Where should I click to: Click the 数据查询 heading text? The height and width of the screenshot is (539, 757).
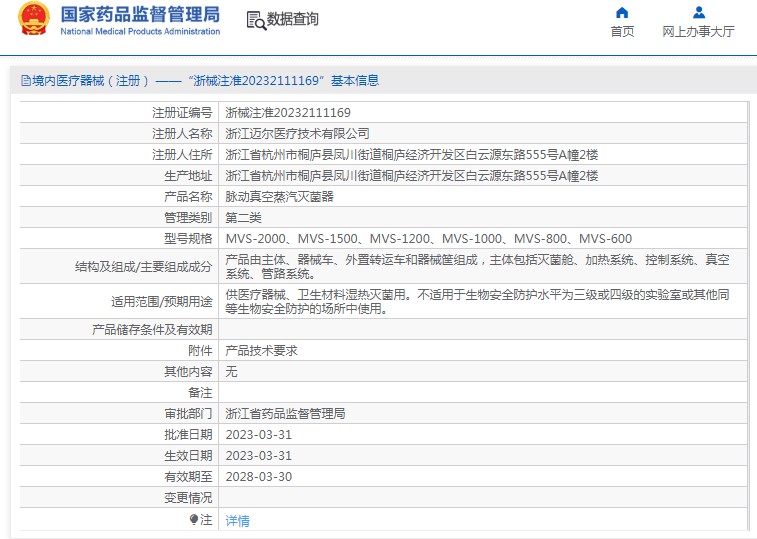(293, 19)
